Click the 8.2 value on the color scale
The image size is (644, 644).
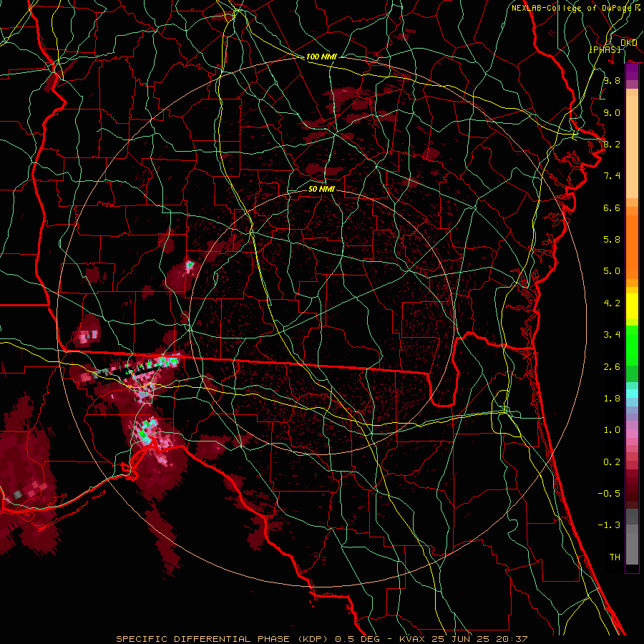(612, 144)
